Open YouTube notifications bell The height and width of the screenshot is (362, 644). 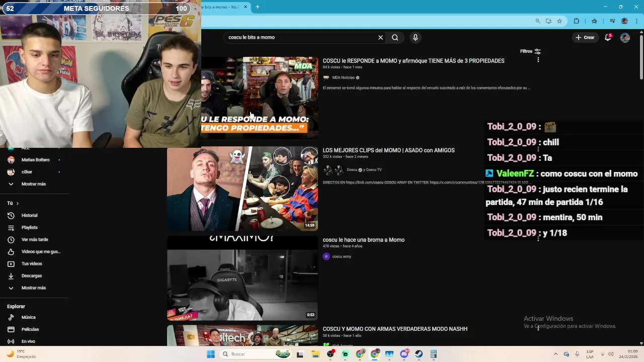608,37
